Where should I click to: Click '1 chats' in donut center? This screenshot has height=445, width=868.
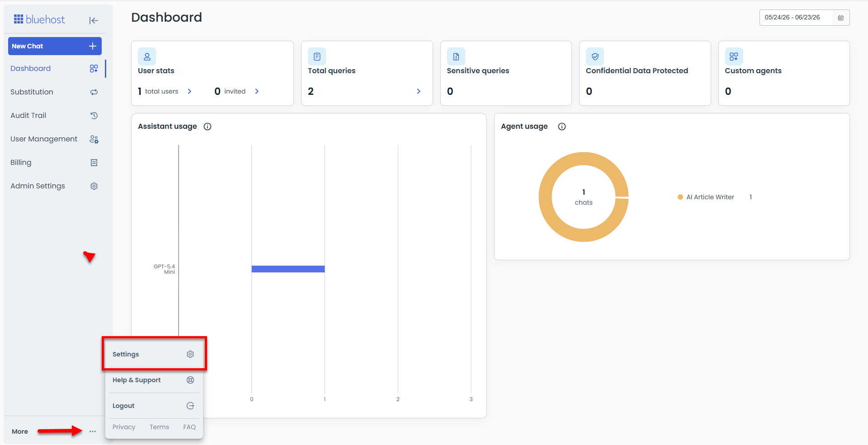[584, 197]
